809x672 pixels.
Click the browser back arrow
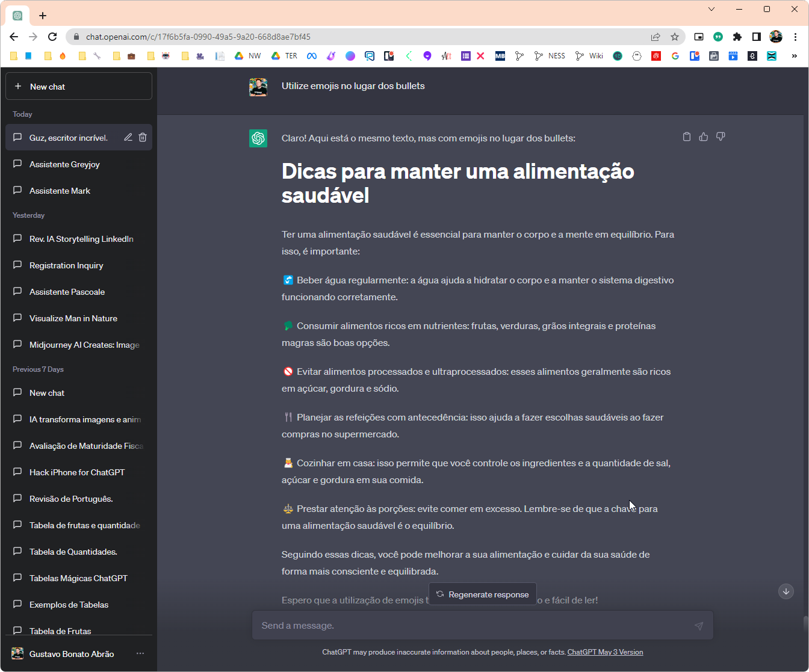click(x=14, y=37)
